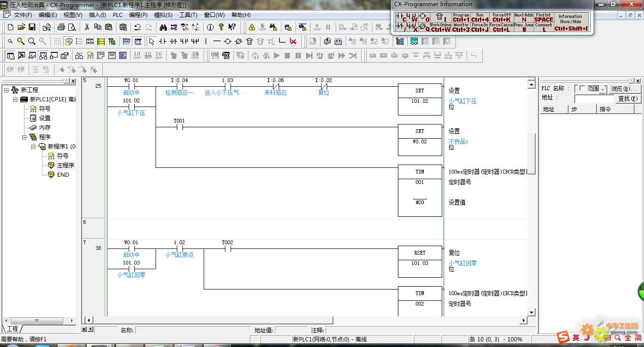Undo the last edit

pyautogui.click(x=137, y=27)
